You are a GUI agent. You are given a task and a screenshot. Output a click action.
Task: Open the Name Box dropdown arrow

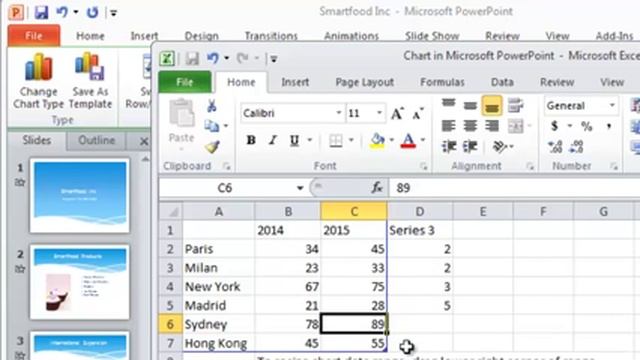coord(300,188)
